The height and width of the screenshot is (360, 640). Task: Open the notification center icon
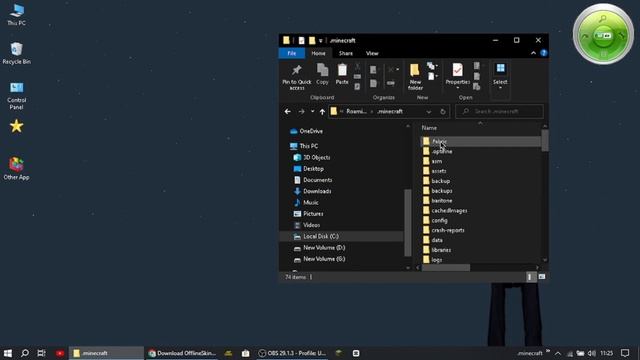tap(625, 353)
